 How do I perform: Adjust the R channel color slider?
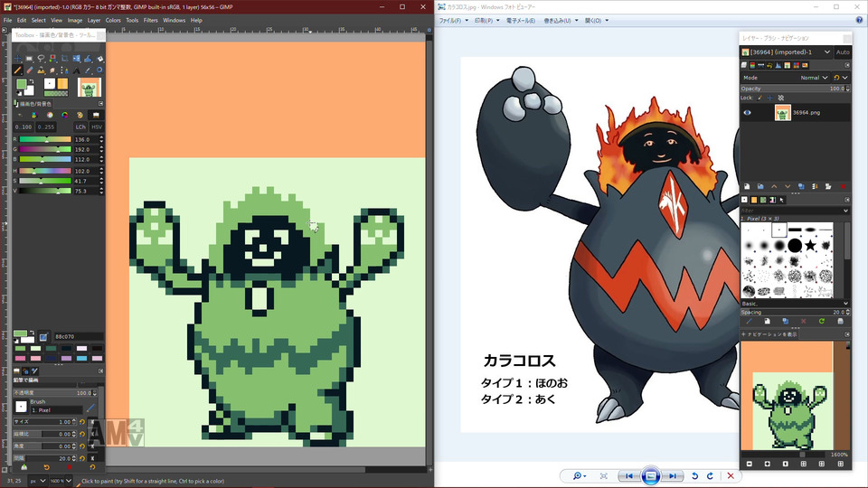45,139
